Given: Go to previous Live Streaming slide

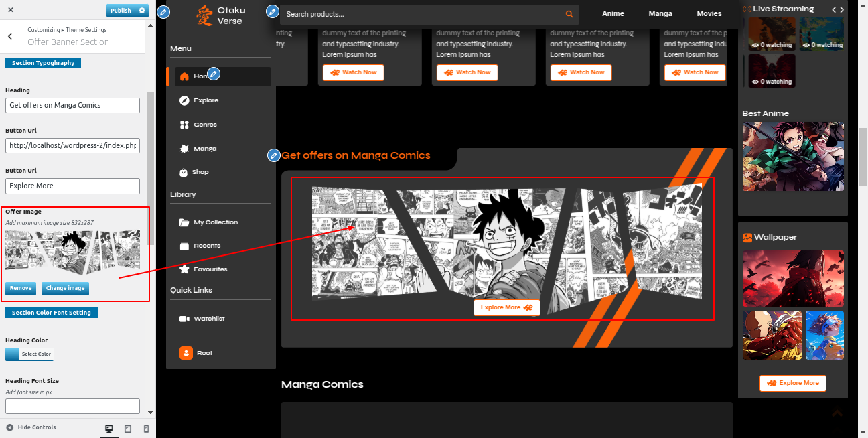Looking at the screenshot, I should pos(834,9).
